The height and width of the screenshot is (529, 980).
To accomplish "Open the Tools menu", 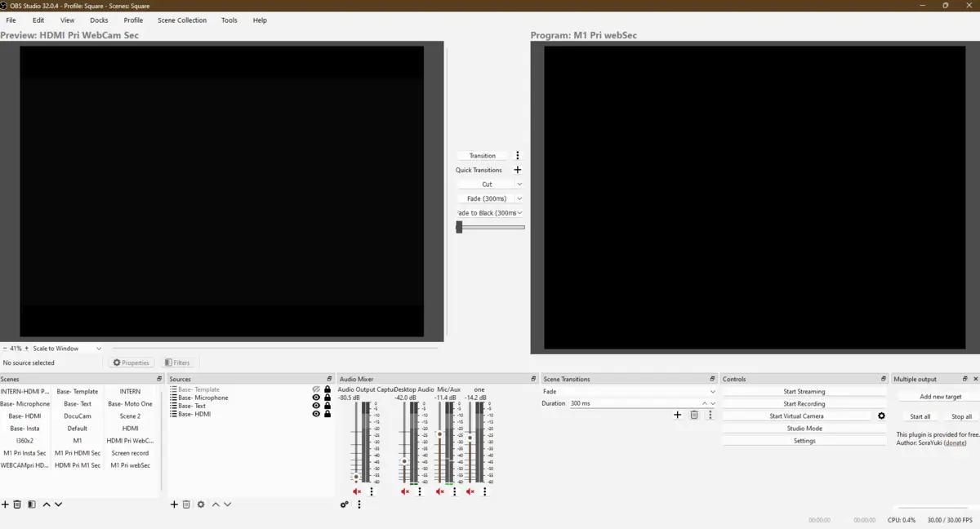I will (229, 20).
